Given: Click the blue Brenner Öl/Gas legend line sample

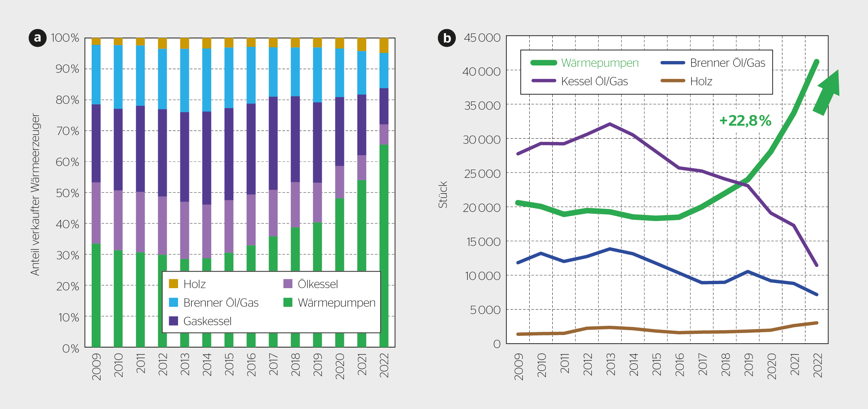Looking at the screenshot, I should 673,63.
